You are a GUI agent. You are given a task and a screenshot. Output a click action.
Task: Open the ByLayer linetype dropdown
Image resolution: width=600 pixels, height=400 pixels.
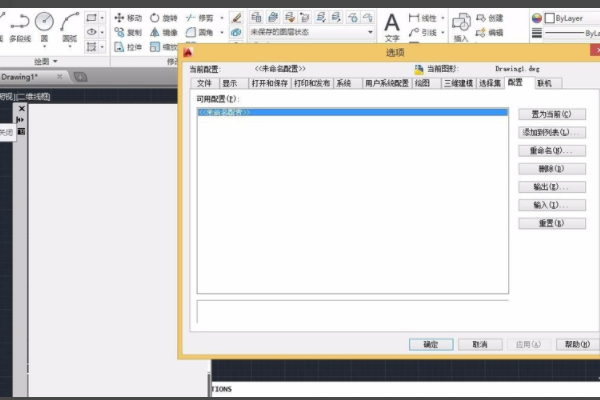(572, 33)
